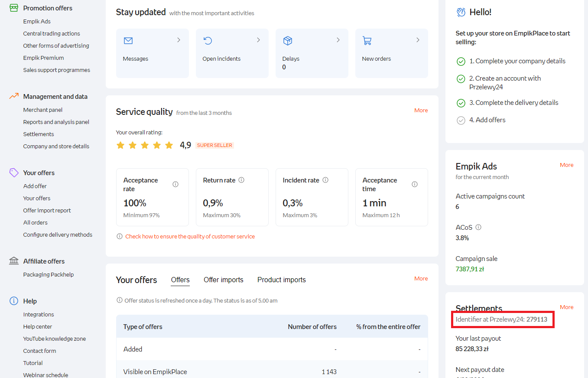Image resolution: width=588 pixels, height=378 pixels.
Task: Open the New orders chevron arrow
Action: point(418,40)
